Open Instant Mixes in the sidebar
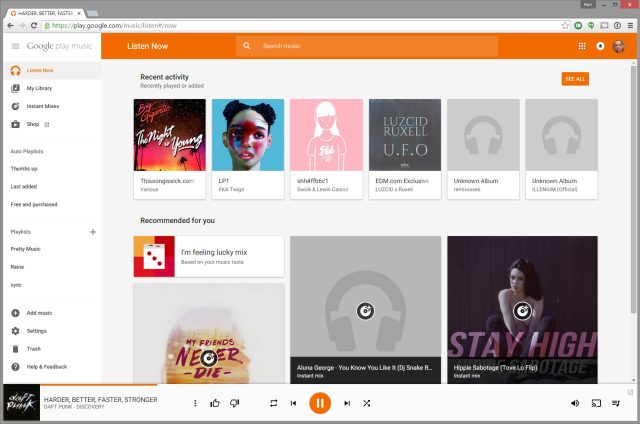 tap(52, 106)
